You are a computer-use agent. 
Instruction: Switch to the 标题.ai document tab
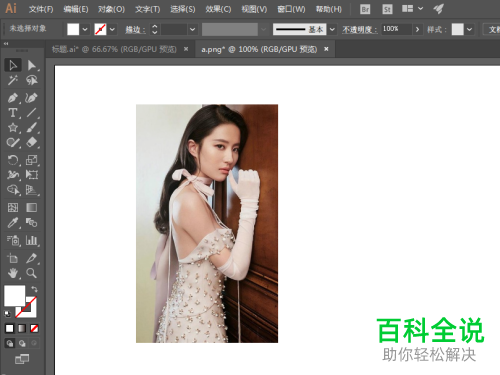coord(114,49)
